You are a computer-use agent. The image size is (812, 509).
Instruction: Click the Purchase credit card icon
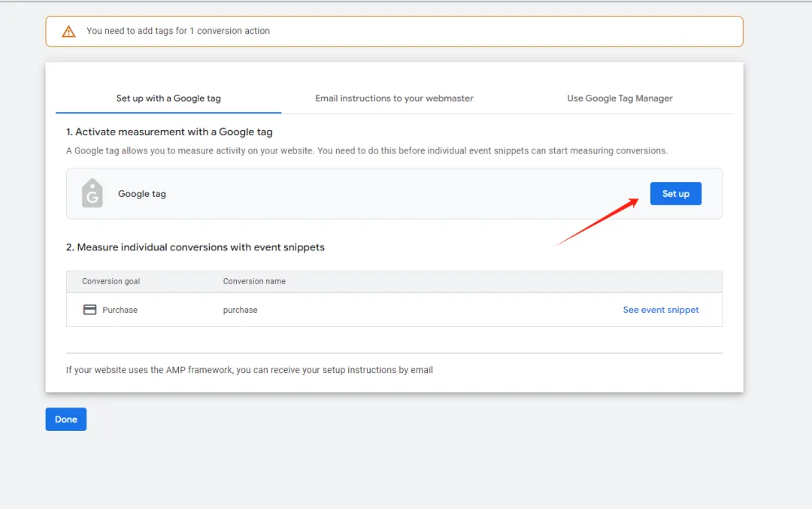click(89, 310)
